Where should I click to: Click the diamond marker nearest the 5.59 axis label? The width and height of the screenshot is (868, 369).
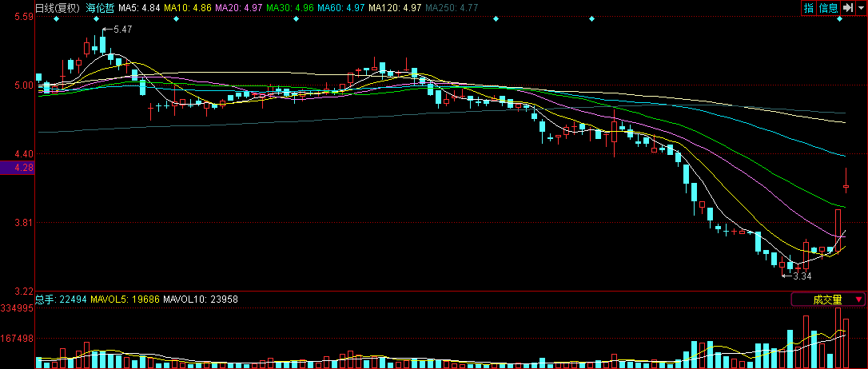(x=56, y=19)
